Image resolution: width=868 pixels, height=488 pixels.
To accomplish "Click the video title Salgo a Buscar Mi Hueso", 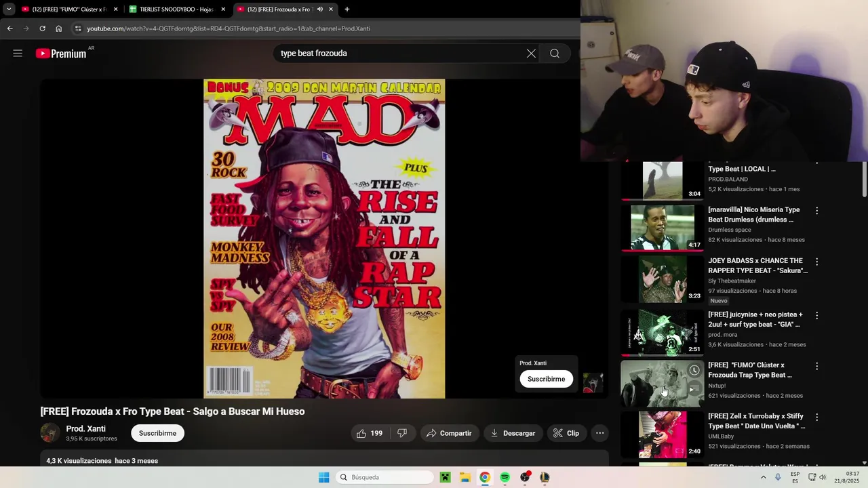I will (x=172, y=411).
